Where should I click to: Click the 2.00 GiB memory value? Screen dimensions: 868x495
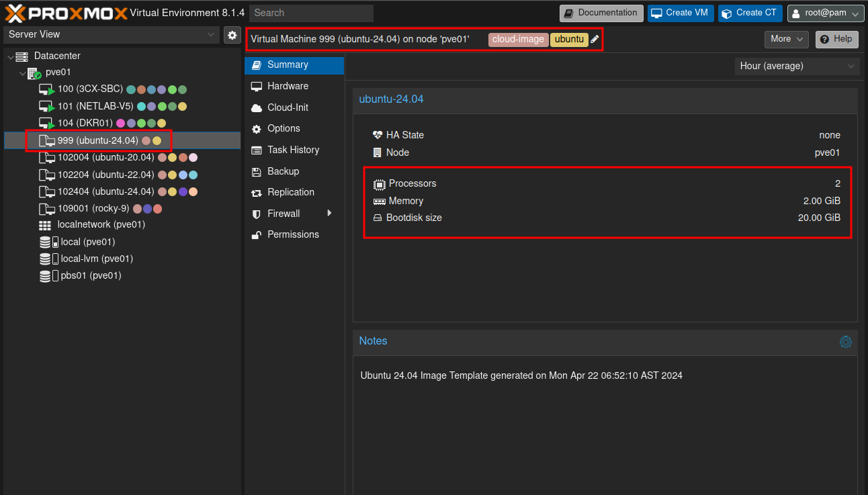point(822,201)
